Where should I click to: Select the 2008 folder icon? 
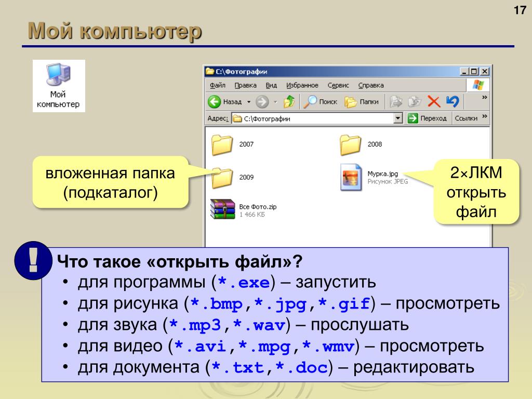click(x=350, y=145)
